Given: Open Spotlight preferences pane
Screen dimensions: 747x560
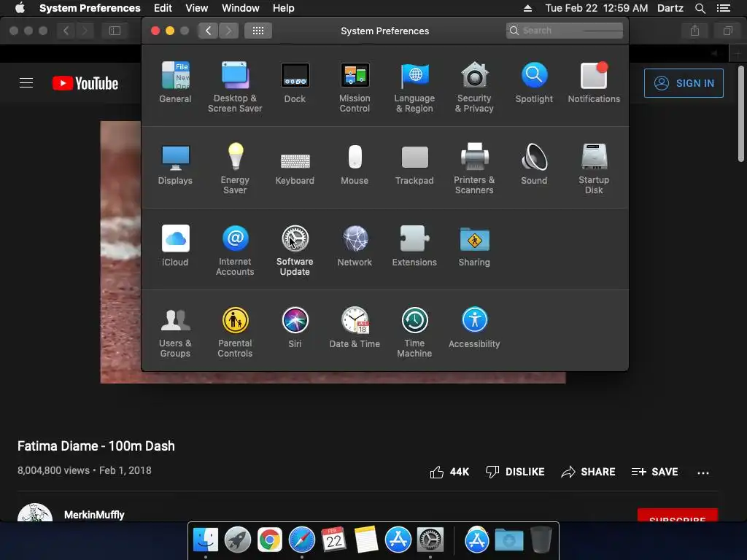Looking at the screenshot, I should 534,82.
